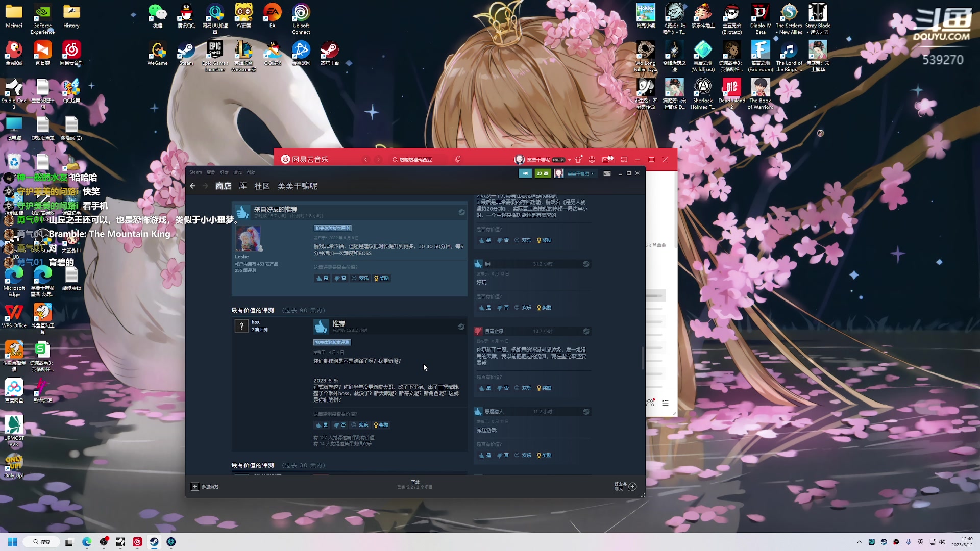Vote 是 on liyi's review

coord(485,308)
